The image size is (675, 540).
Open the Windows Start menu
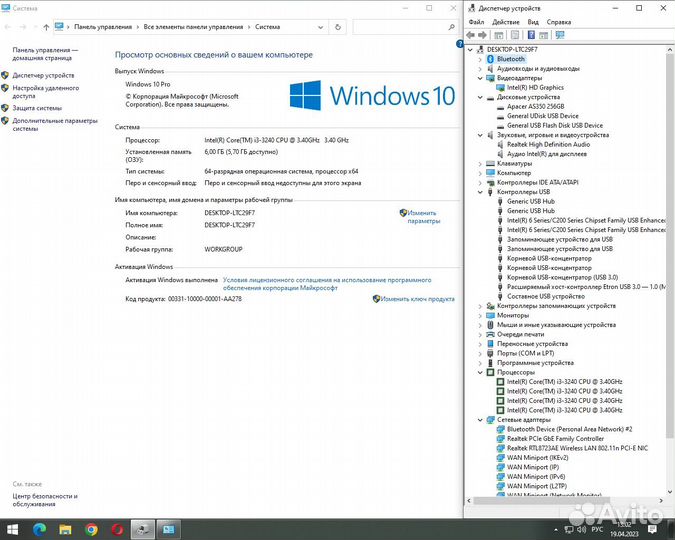tap(12, 529)
